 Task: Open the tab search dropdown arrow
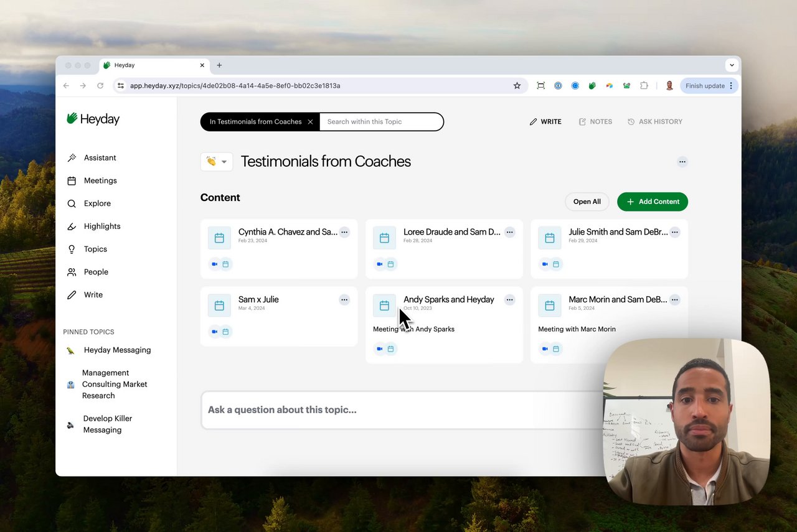732,65
